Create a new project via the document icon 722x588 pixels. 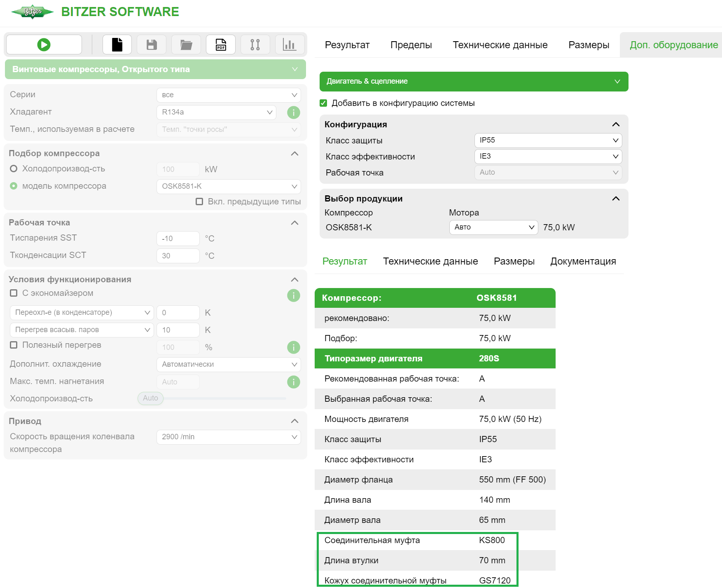pos(117,44)
